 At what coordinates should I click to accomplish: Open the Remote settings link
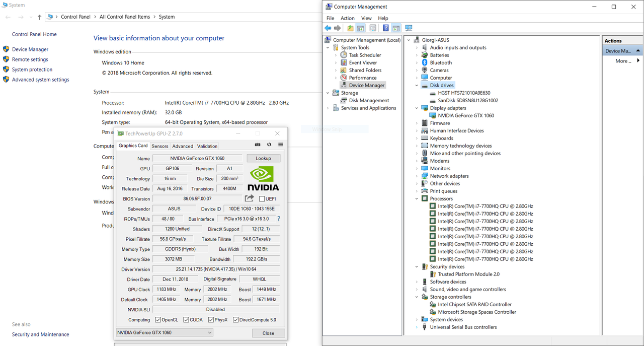30,59
